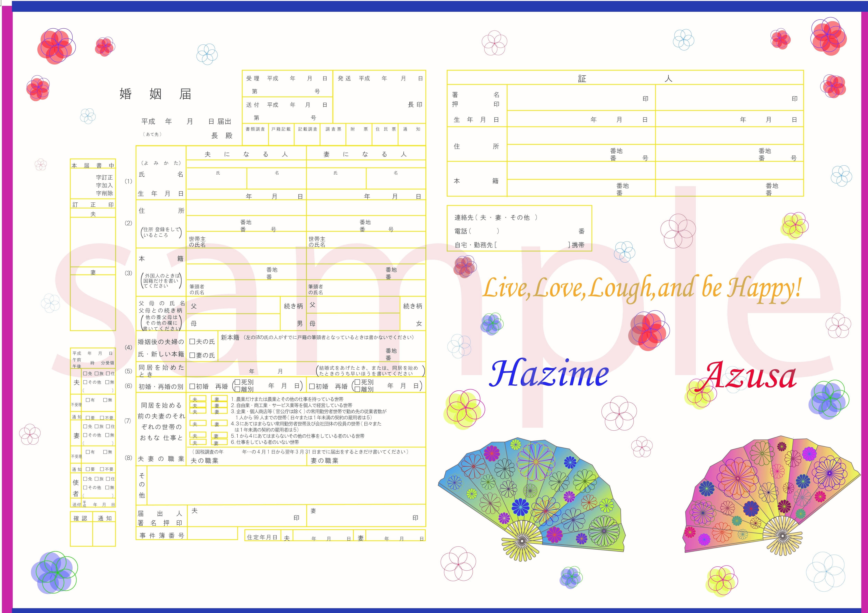Click the 連絡先 contact line
This screenshot has height=613, width=868.
[496, 218]
